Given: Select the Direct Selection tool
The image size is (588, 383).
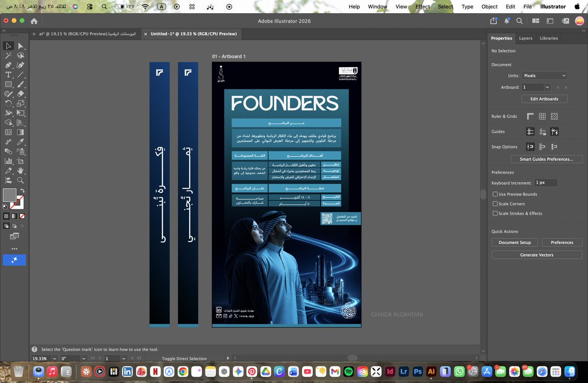Looking at the screenshot, I should click(21, 46).
